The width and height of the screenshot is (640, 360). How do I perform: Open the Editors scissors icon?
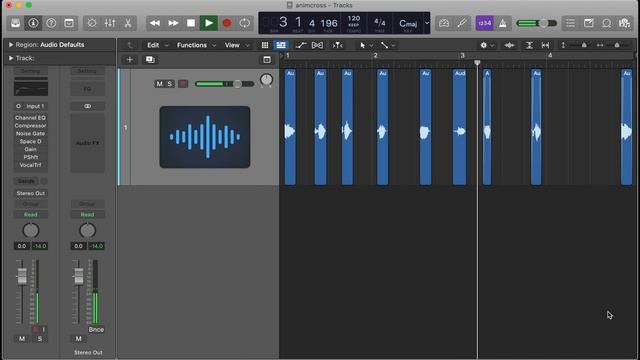click(128, 23)
